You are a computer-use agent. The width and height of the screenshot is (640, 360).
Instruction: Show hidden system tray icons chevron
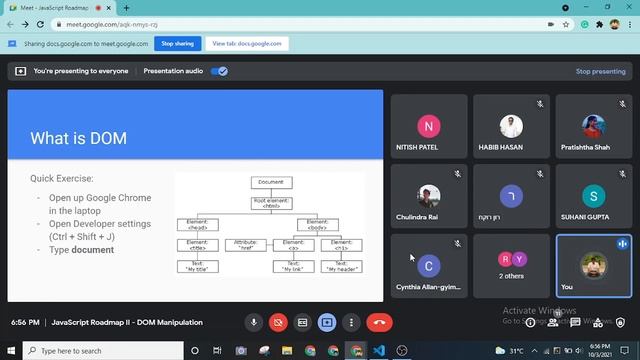click(534, 351)
